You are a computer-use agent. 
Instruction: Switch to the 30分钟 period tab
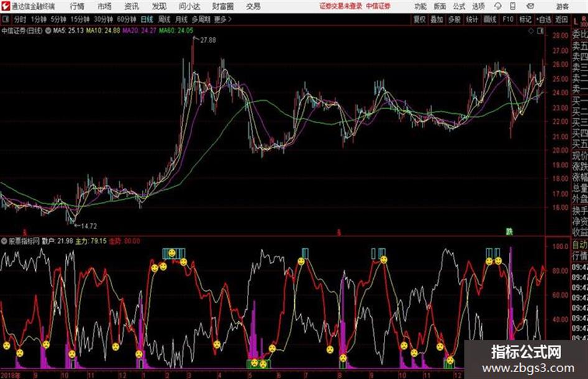click(x=103, y=19)
